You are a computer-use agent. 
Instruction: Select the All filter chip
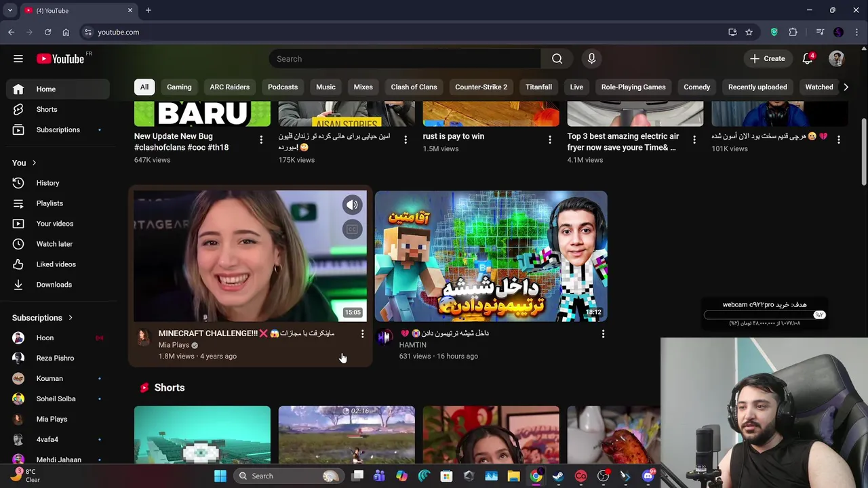(144, 87)
